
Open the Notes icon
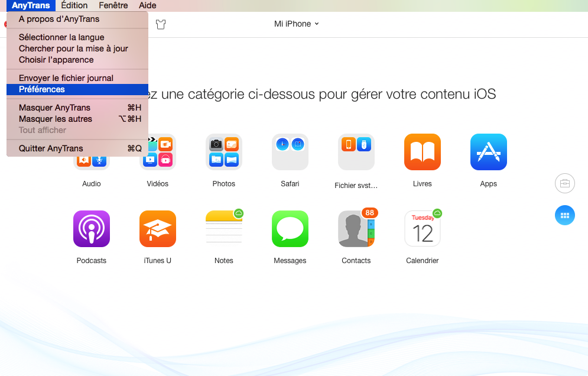coord(224,228)
